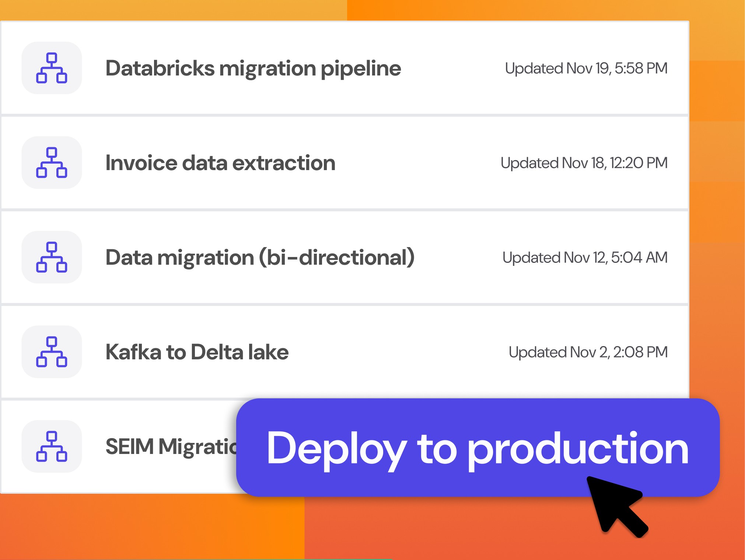745x560 pixels.
Task: Click Updated Nov 18, 12:20 PM timestamp
Action: click(x=584, y=163)
